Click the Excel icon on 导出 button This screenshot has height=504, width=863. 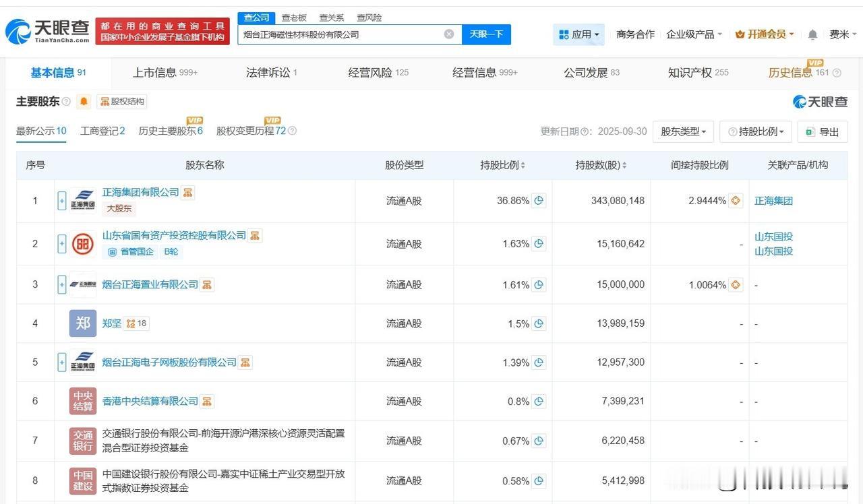808,132
